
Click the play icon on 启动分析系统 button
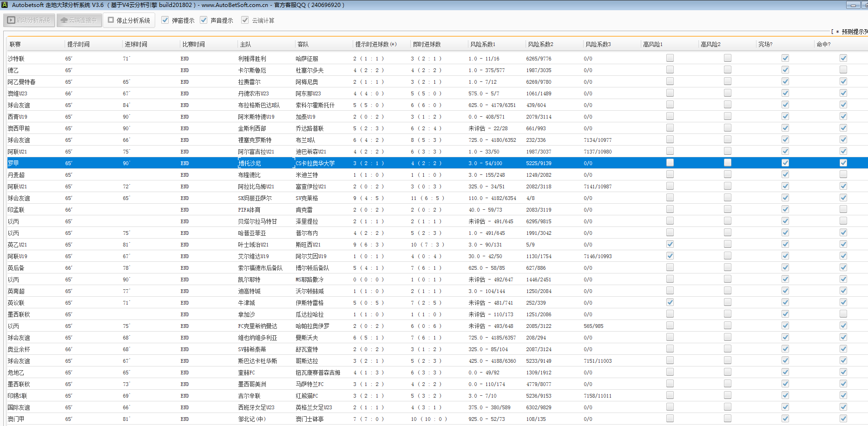[11, 20]
